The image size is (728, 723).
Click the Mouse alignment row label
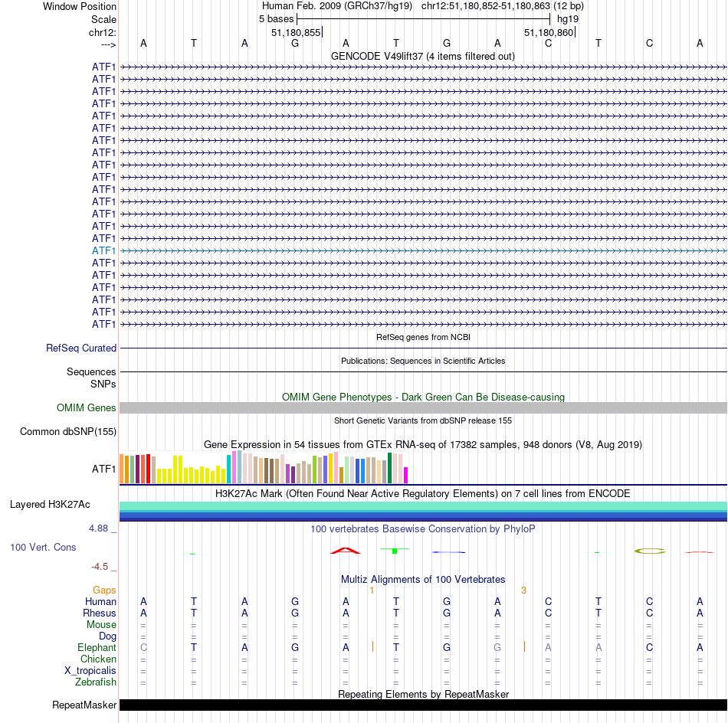pos(101,625)
